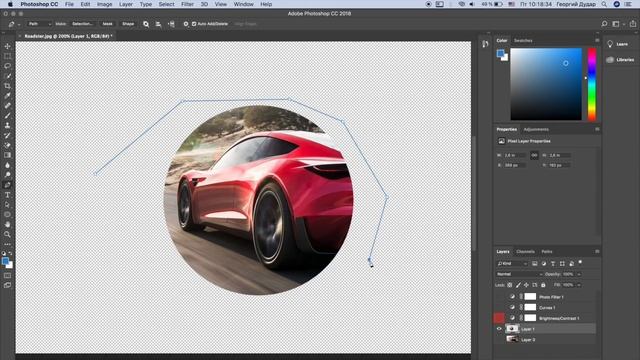Select the Brush tool

7,116
